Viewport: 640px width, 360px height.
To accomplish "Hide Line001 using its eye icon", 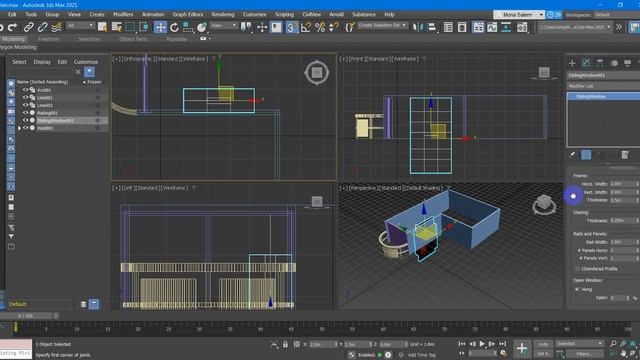I will coord(25,98).
